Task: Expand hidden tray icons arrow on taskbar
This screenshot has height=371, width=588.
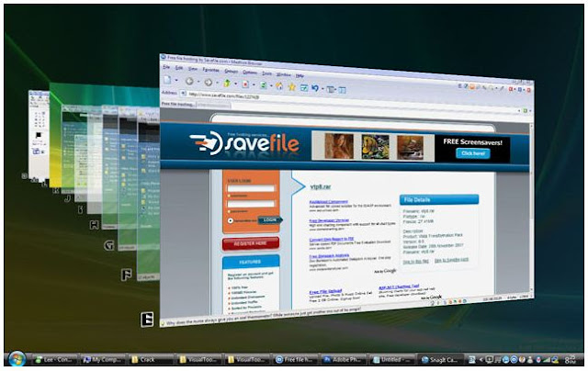Action: pos(481,360)
